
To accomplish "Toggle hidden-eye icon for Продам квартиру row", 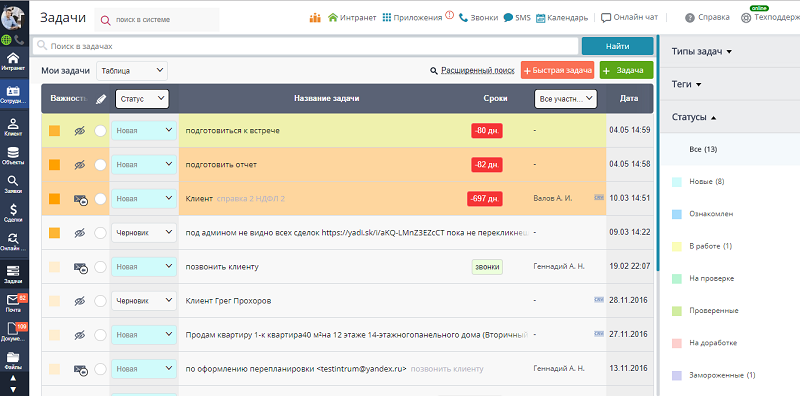I will coord(79,335).
